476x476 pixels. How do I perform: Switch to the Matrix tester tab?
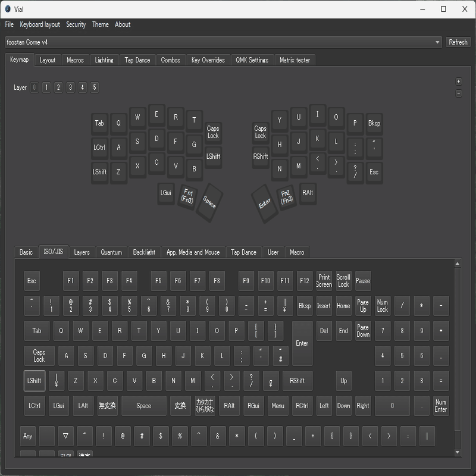click(x=295, y=59)
